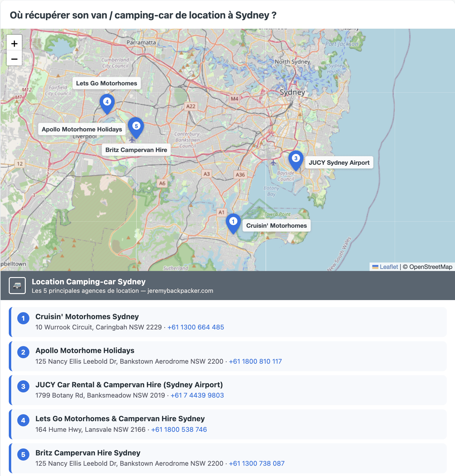Click the Sydney city label on the map
The image size is (455, 476).
coord(292,92)
